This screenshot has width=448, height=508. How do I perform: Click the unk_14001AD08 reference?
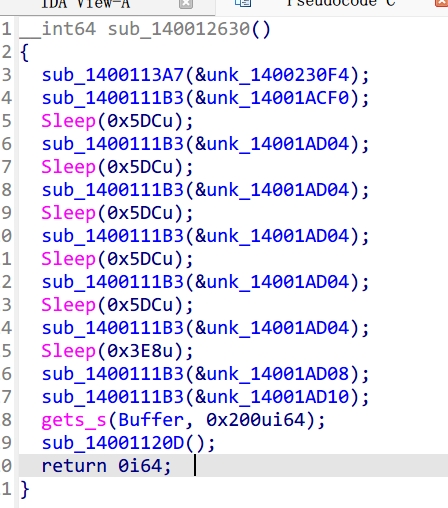(x=278, y=374)
